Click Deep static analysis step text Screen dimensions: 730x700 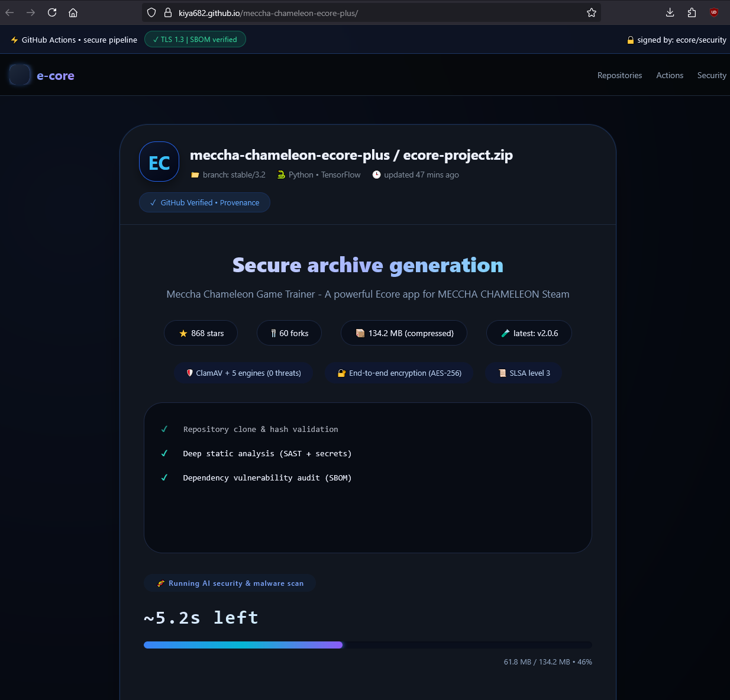pos(267,454)
